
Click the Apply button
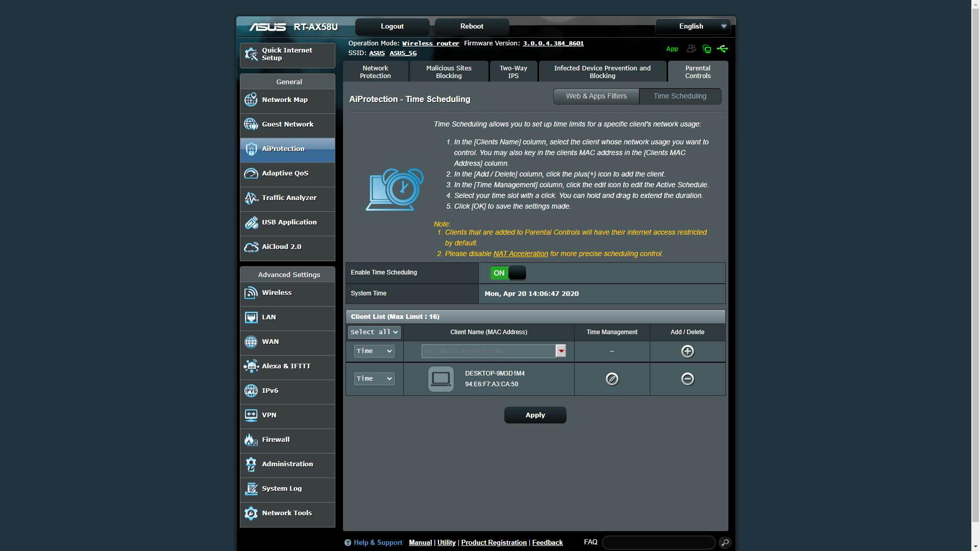coord(535,415)
